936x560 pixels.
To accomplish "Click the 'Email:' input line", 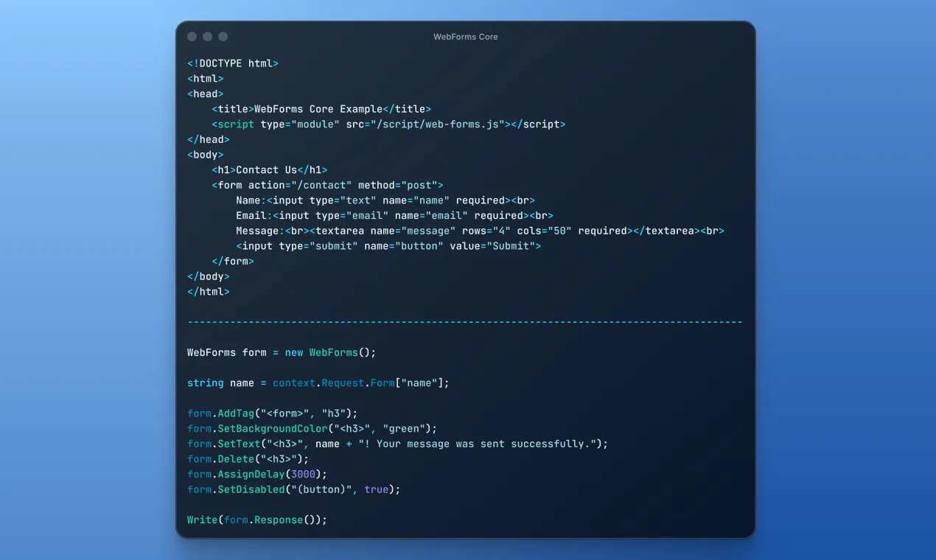I will coord(394,216).
